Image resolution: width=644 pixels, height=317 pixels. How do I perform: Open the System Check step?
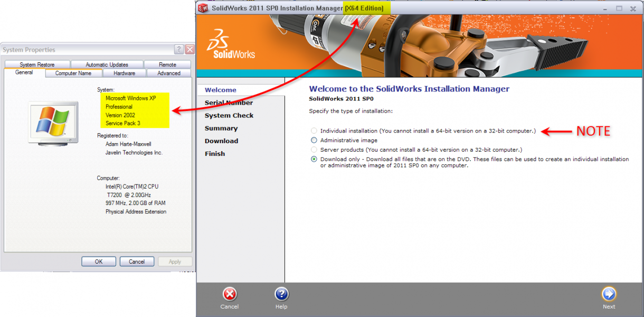(229, 115)
